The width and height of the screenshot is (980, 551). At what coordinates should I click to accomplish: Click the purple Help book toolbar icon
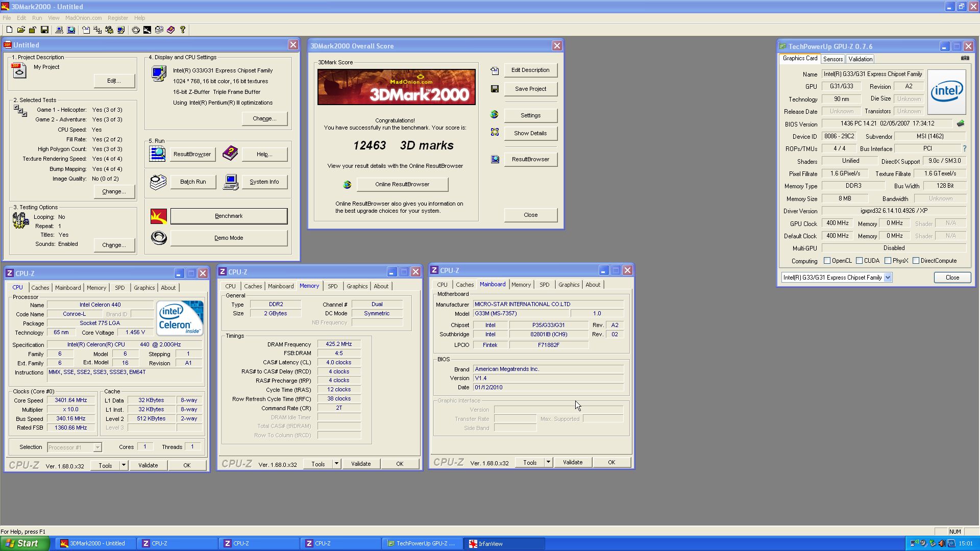[x=171, y=30]
